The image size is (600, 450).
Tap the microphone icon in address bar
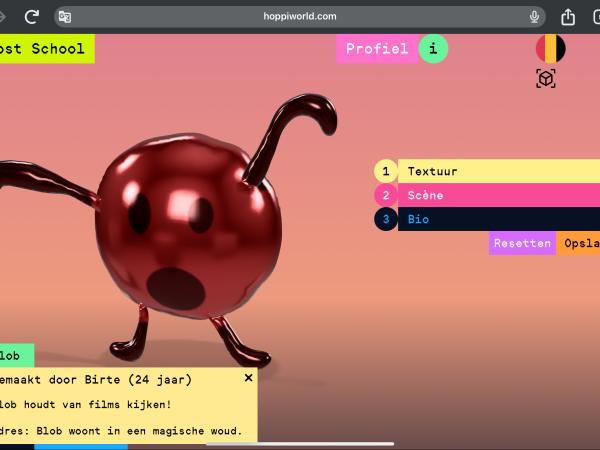point(535,16)
